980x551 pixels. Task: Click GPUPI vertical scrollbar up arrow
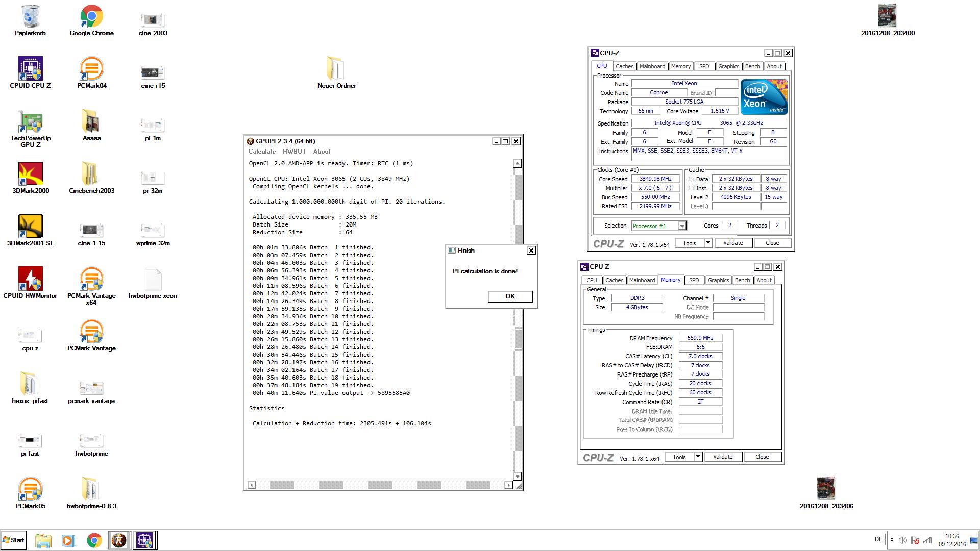tap(517, 163)
